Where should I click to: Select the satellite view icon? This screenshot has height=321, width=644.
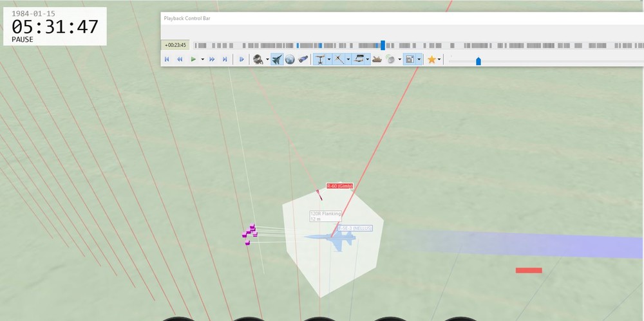[303, 60]
